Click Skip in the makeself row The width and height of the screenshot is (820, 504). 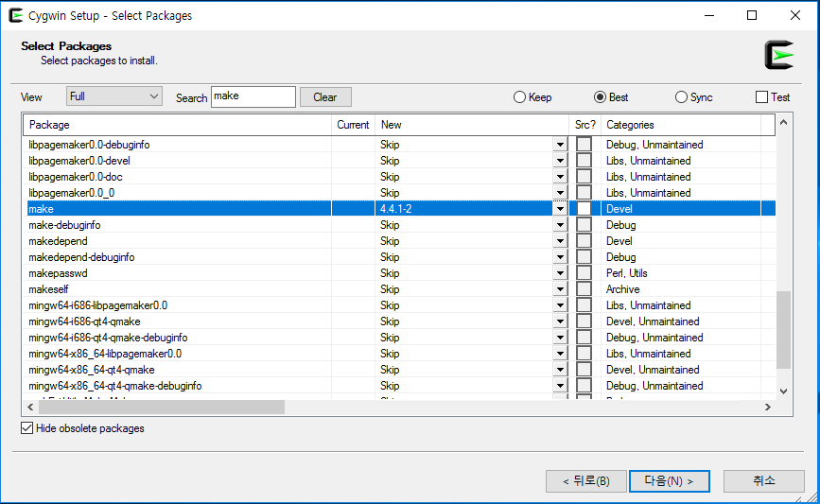[x=390, y=289]
